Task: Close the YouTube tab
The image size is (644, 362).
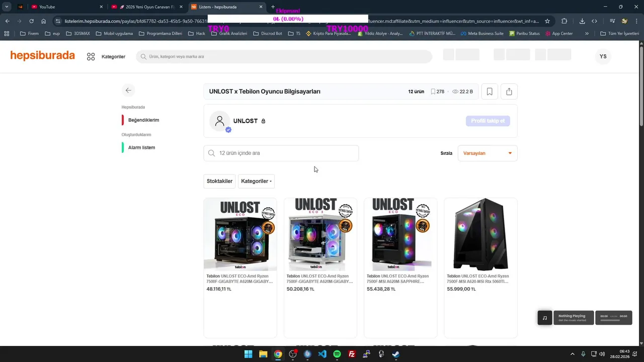Action: point(101,7)
